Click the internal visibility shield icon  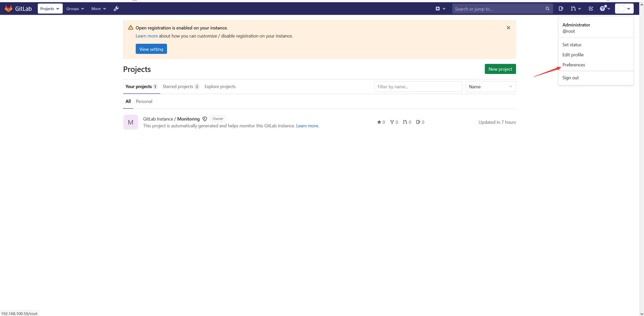click(205, 119)
